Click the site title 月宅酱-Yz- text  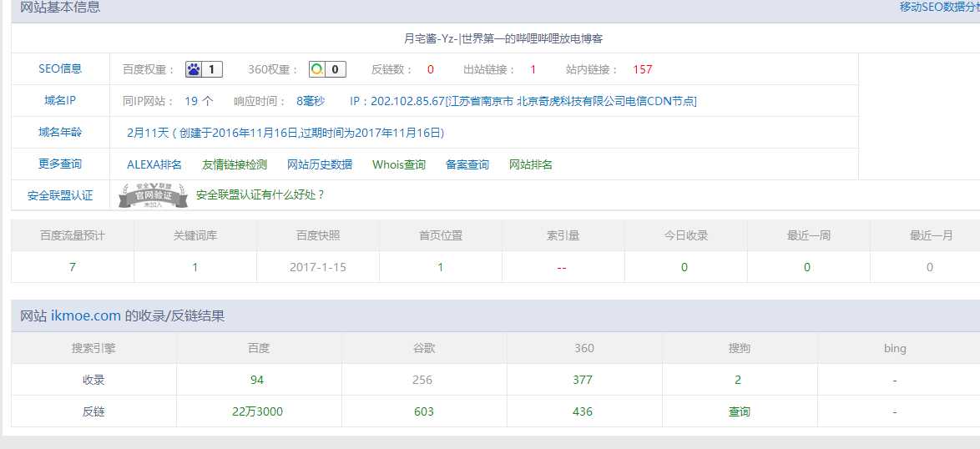[x=432, y=38]
